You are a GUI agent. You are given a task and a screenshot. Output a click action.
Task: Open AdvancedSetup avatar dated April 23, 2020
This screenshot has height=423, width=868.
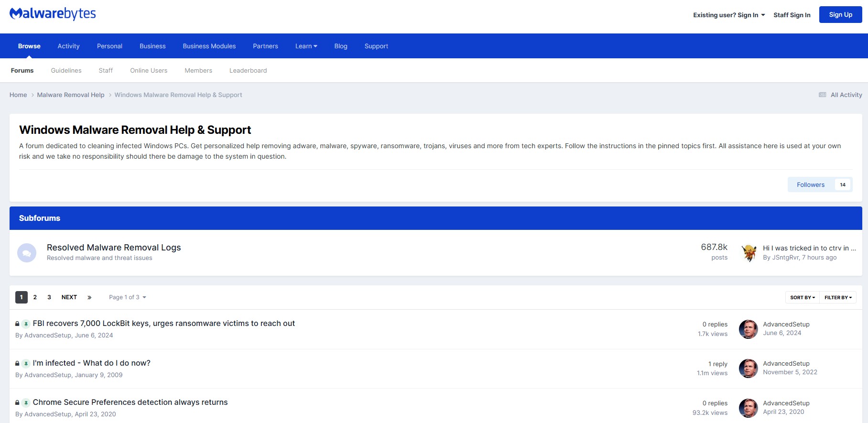click(748, 408)
